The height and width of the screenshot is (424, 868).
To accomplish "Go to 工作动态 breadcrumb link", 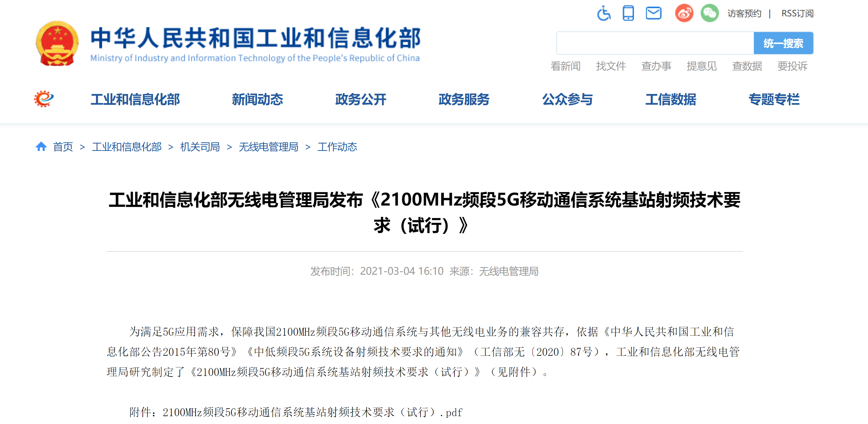I will pyautogui.click(x=337, y=147).
